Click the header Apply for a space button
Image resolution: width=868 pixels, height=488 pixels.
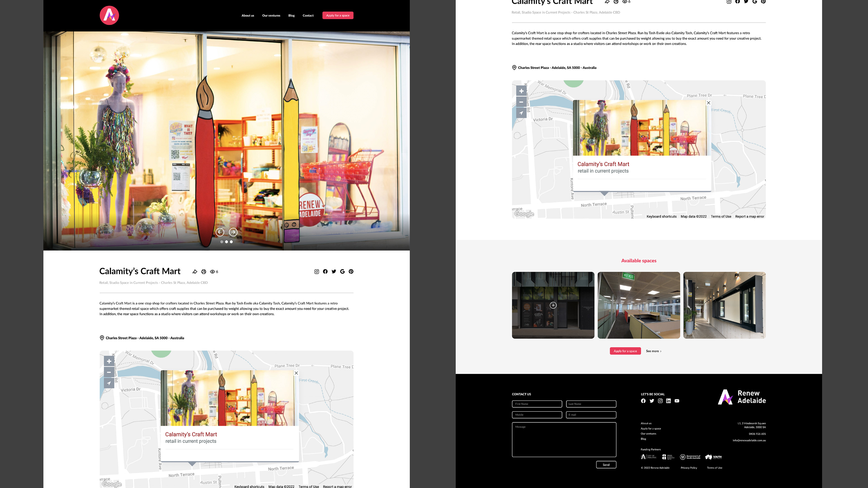pyautogui.click(x=338, y=16)
